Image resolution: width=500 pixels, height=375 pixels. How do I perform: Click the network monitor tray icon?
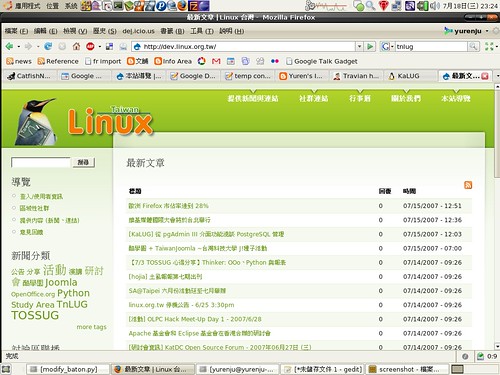[x=397, y=6]
